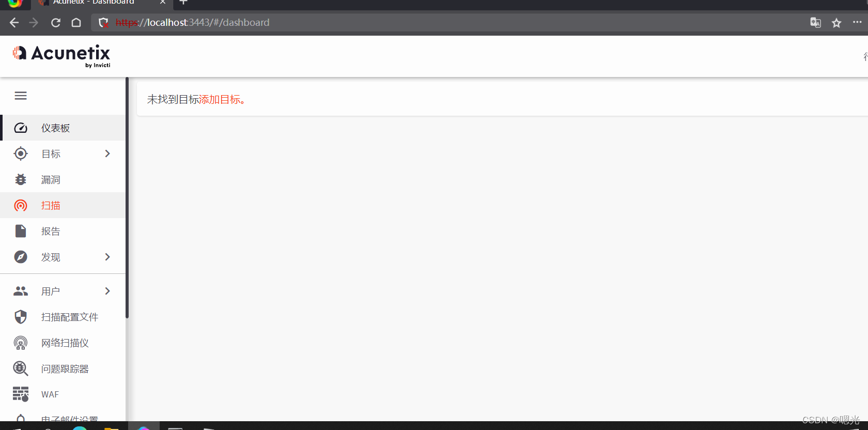Image resolution: width=868 pixels, height=430 pixels.
Task: Reload the page with refresh icon
Action: [x=56, y=22]
